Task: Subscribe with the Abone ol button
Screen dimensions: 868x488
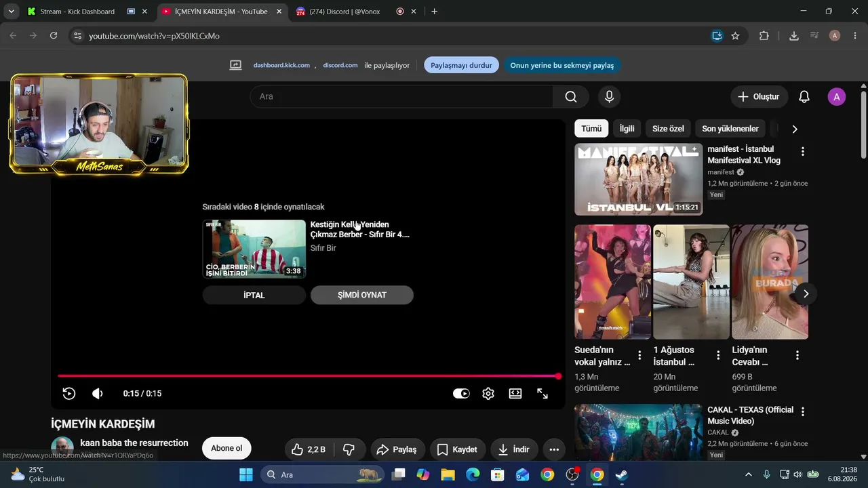Action: 226,448
